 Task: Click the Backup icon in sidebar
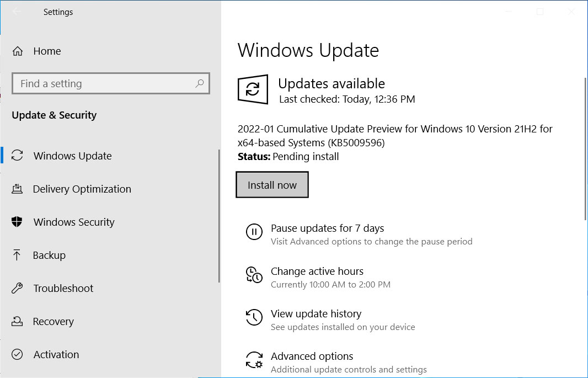(18, 255)
